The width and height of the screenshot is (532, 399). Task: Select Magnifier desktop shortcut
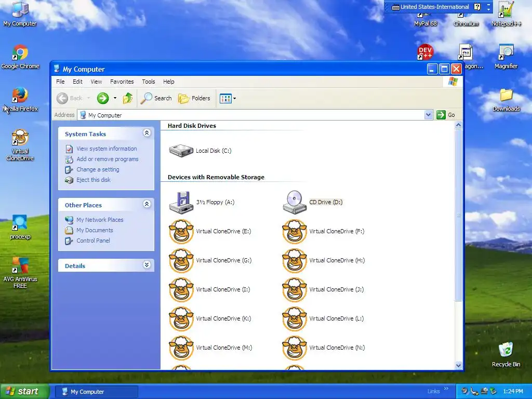tap(506, 57)
